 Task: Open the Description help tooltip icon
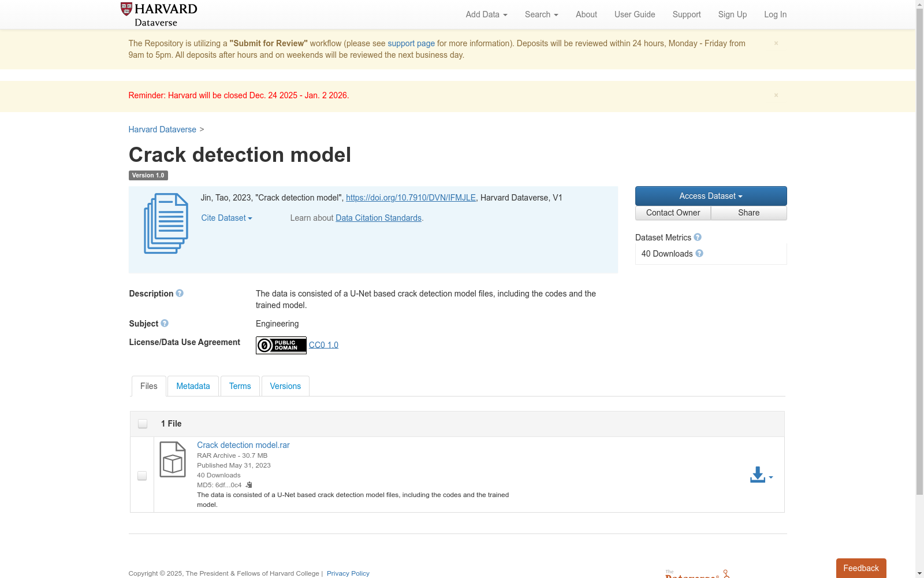tap(180, 293)
